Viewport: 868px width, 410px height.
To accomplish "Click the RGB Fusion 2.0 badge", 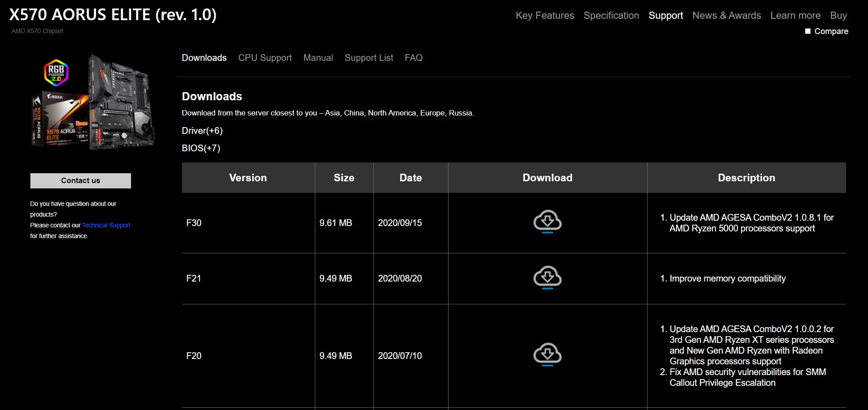I will [x=56, y=73].
